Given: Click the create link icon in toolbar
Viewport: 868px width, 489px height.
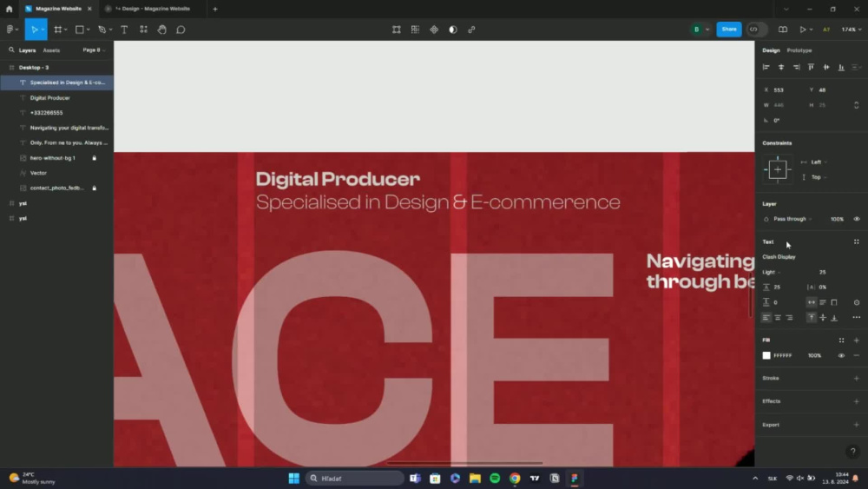Looking at the screenshot, I should coord(471,30).
